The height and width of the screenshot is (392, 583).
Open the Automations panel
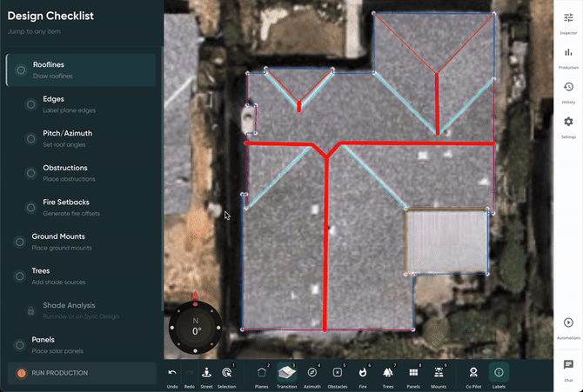tap(568, 326)
